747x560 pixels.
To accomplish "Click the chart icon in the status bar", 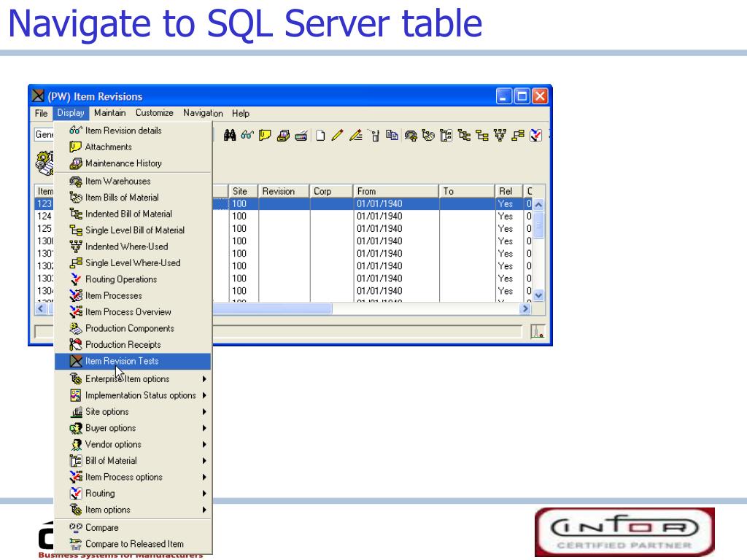I will (538, 332).
